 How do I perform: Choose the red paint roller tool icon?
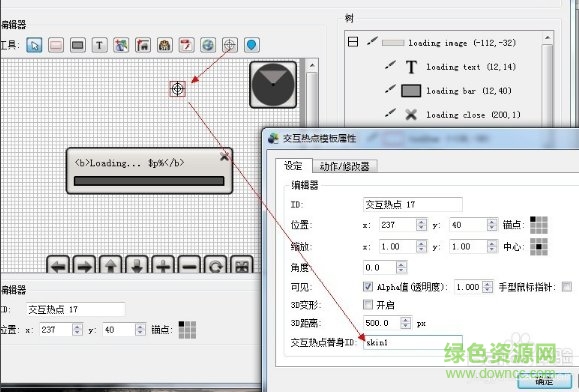[186, 45]
